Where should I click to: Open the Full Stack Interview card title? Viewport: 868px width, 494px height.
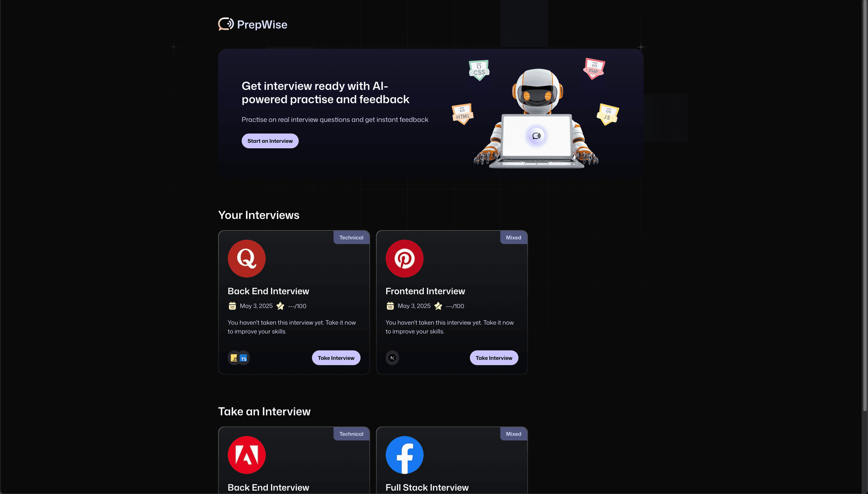[427, 487]
